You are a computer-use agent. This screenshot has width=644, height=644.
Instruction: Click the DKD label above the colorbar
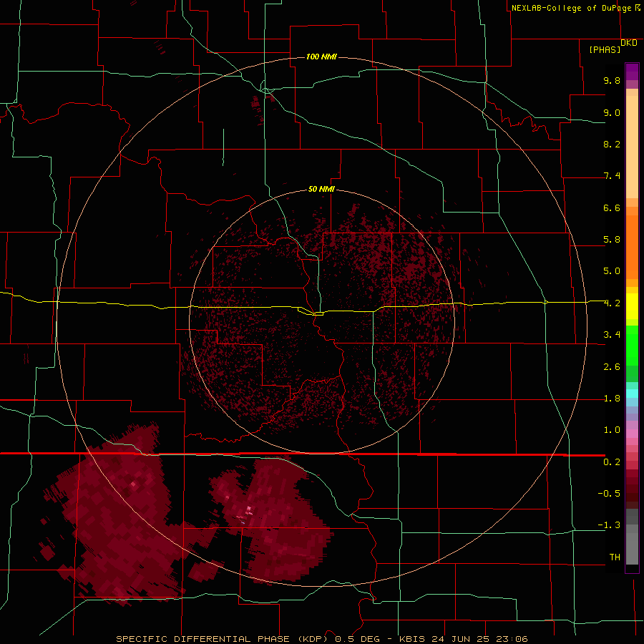pos(629,43)
